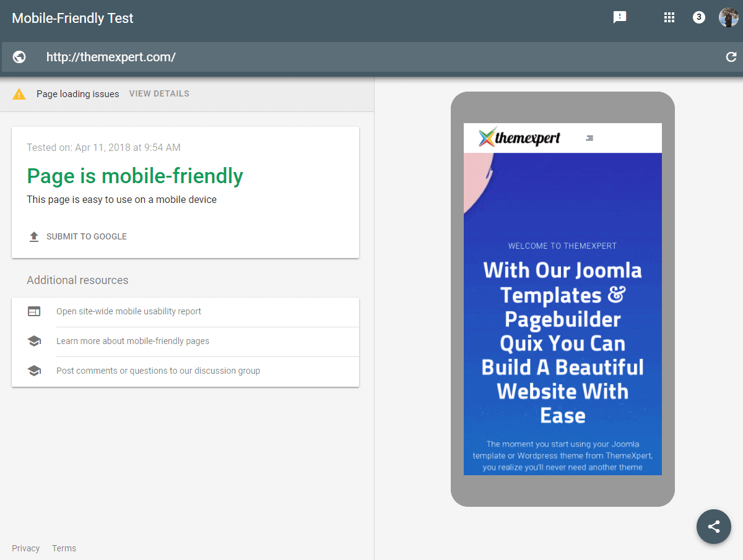This screenshot has height=560, width=743.
Task: Re-run the test with refresh icon
Action: click(x=731, y=57)
